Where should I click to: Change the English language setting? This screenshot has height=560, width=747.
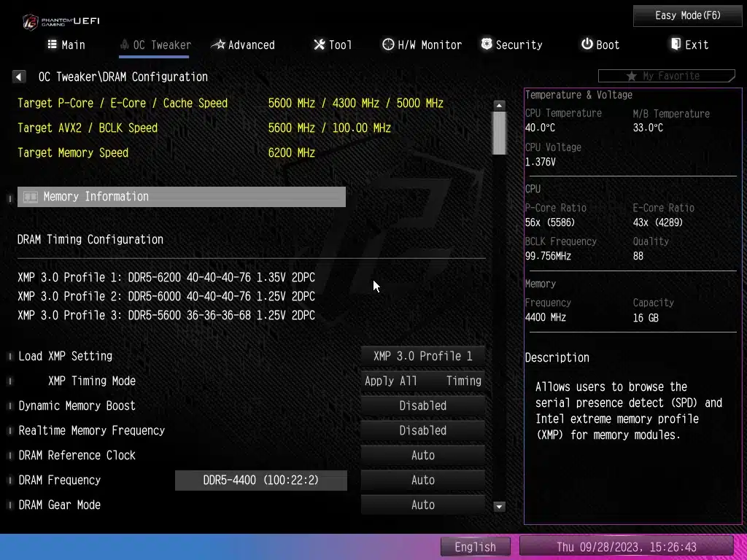(476, 547)
